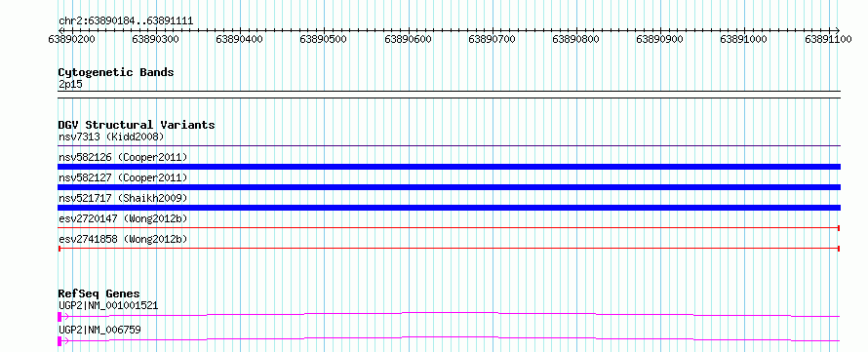Screen dimensions: 868x352
Task: Click ruler position 63890900
Action: (660, 39)
